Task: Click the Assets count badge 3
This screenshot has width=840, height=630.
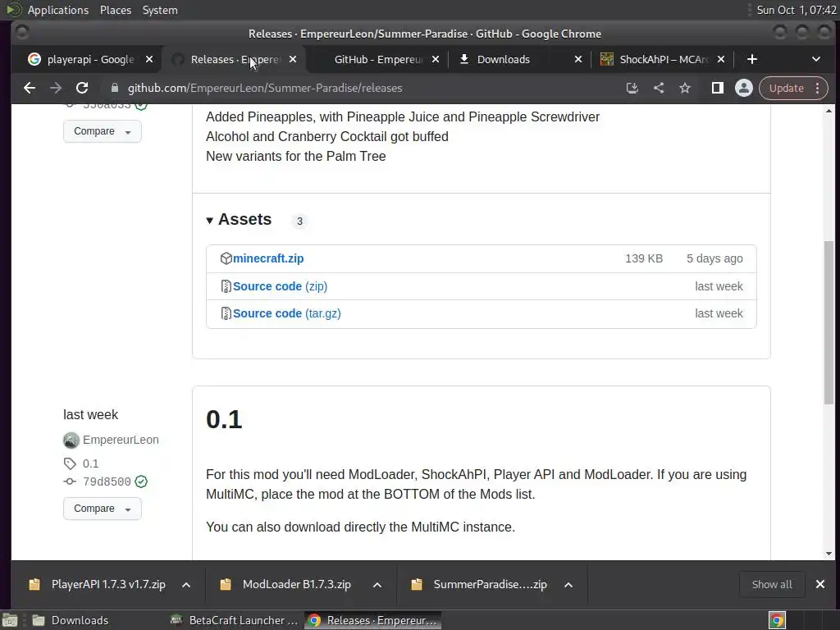Action: (299, 221)
